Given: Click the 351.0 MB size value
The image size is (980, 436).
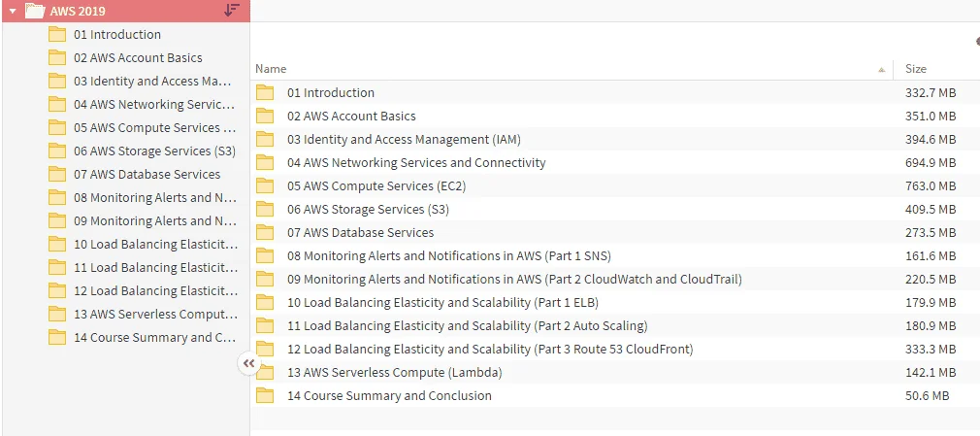Looking at the screenshot, I should click(x=931, y=116).
